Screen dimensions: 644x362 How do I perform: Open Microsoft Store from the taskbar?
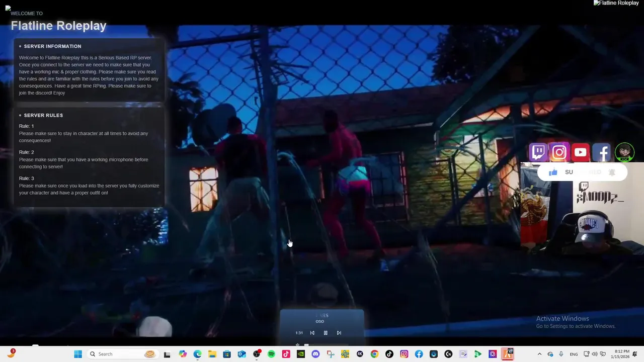point(227,354)
